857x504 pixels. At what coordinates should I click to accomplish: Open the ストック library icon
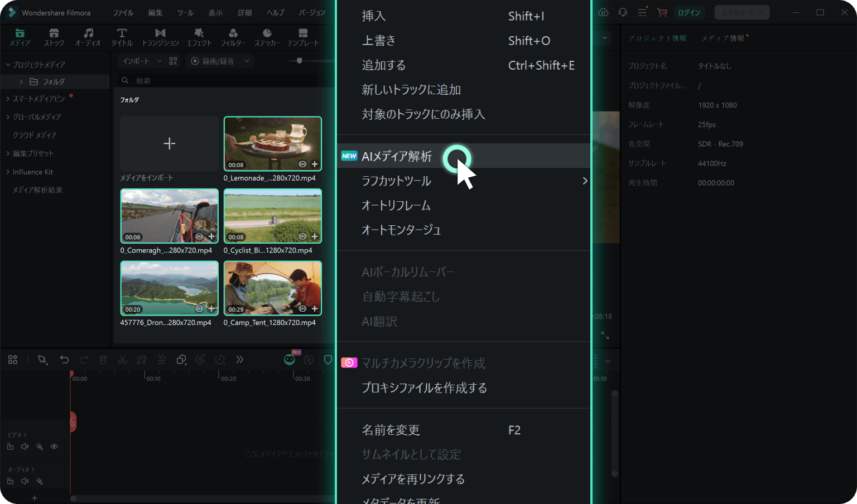(54, 37)
